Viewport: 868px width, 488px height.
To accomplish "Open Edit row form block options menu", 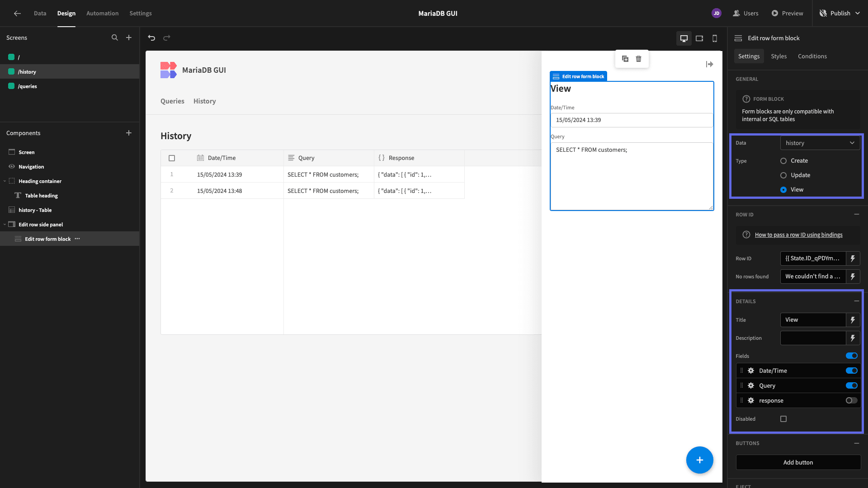I will [77, 239].
